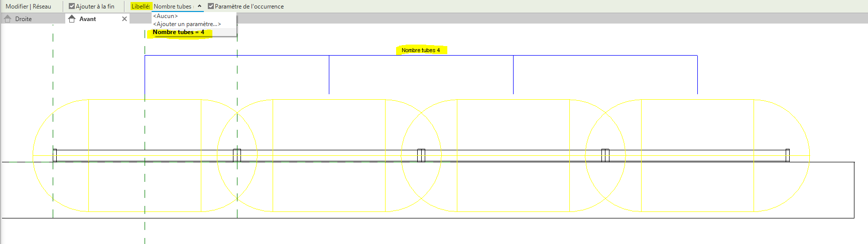Toggle the 'Ajouter à la fin' checkbox

click(72, 7)
